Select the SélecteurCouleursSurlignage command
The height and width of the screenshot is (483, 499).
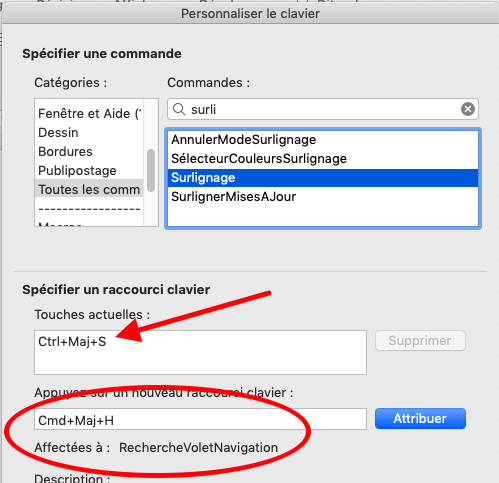point(323,159)
